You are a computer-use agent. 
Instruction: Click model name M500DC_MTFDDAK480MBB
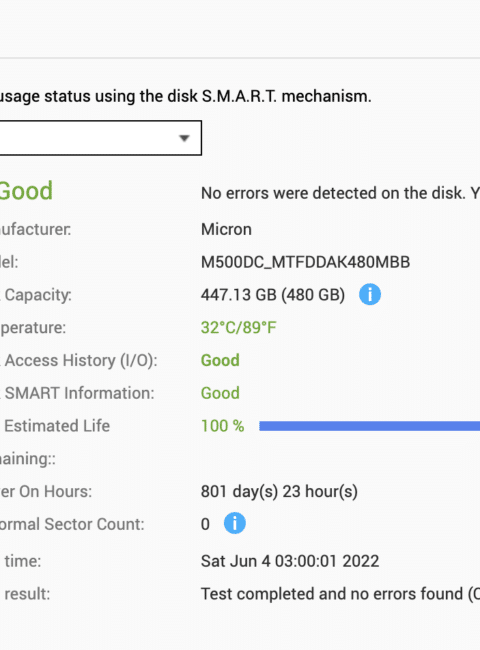[305, 262]
